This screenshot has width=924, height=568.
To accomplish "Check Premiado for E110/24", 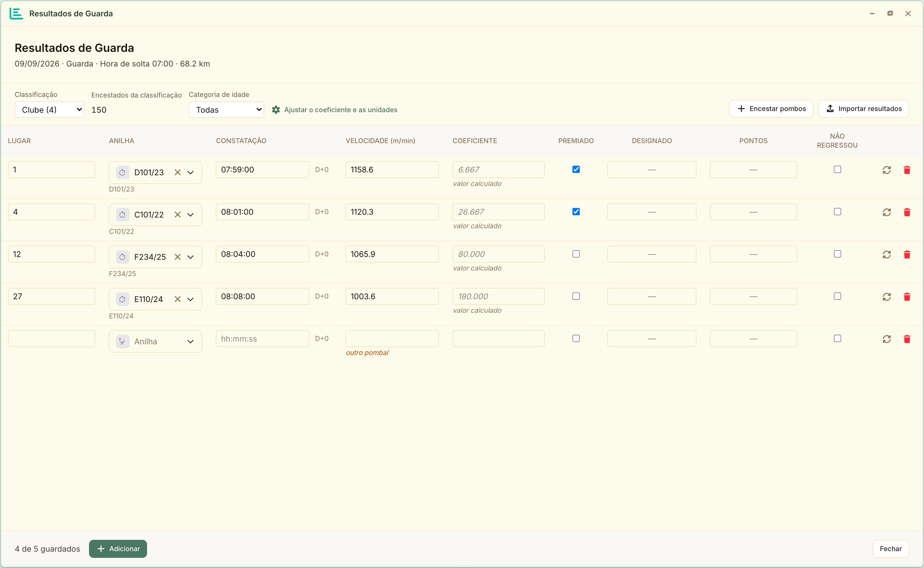I will 576,296.
